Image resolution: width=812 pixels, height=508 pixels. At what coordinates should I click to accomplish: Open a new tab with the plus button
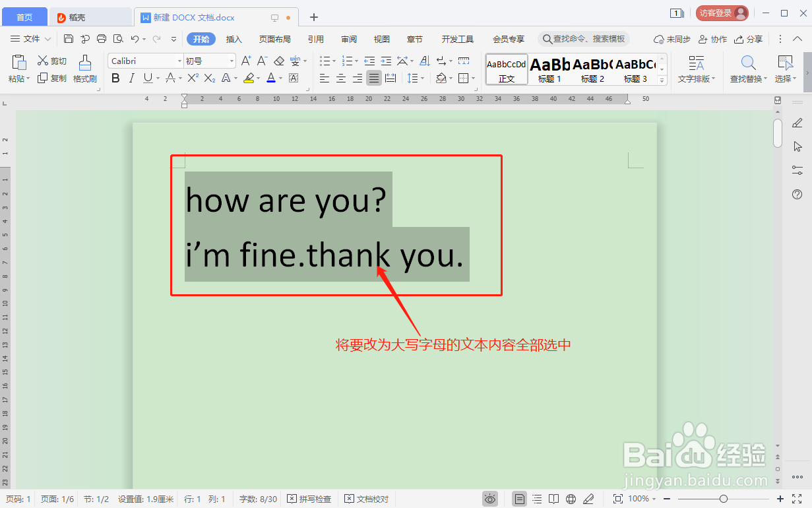pyautogui.click(x=314, y=17)
